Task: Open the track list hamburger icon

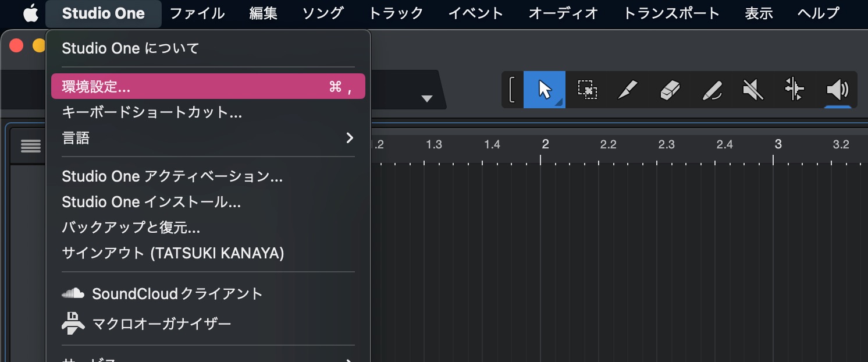Action: click(x=31, y=146)
